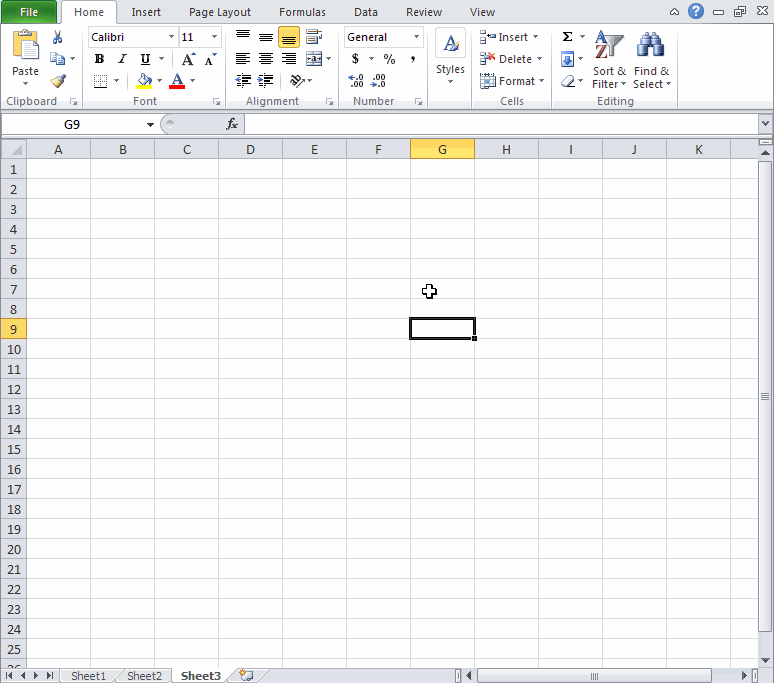774x683 pixels.
Task: Click the Clear eraser icon
Action: coord(568,81)
